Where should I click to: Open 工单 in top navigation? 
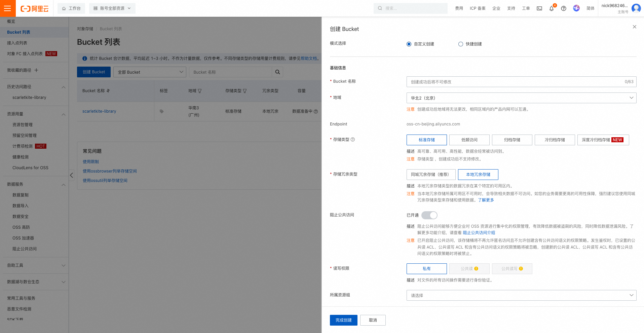[x=526, y=8]
